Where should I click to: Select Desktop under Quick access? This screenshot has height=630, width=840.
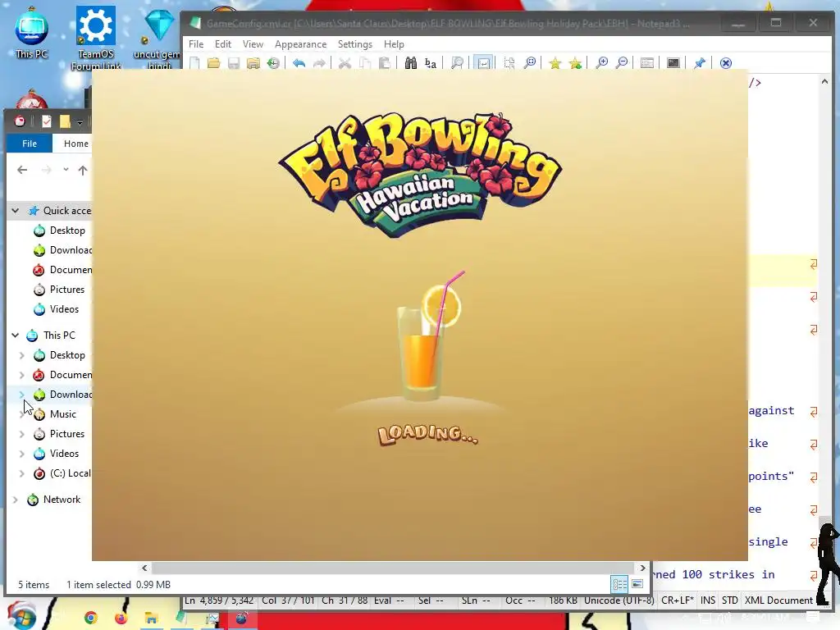pos(67,231)
